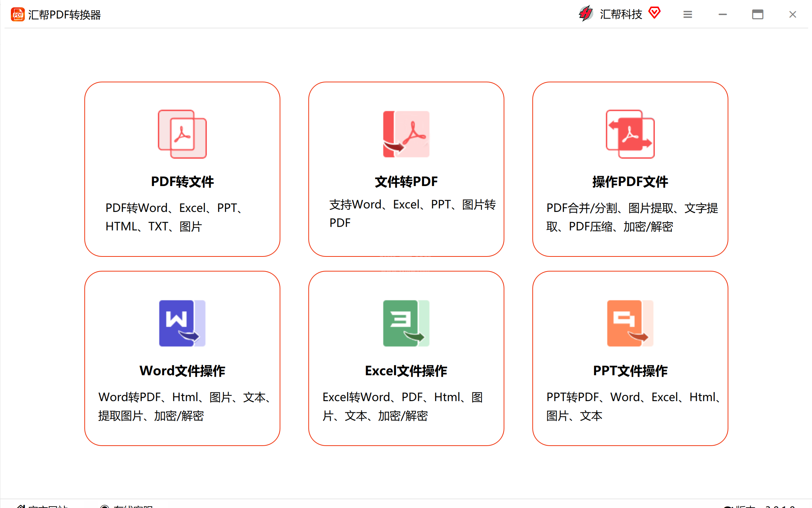Open the hamburger main menu
The image size is (812, 508).
click(688, 14)
